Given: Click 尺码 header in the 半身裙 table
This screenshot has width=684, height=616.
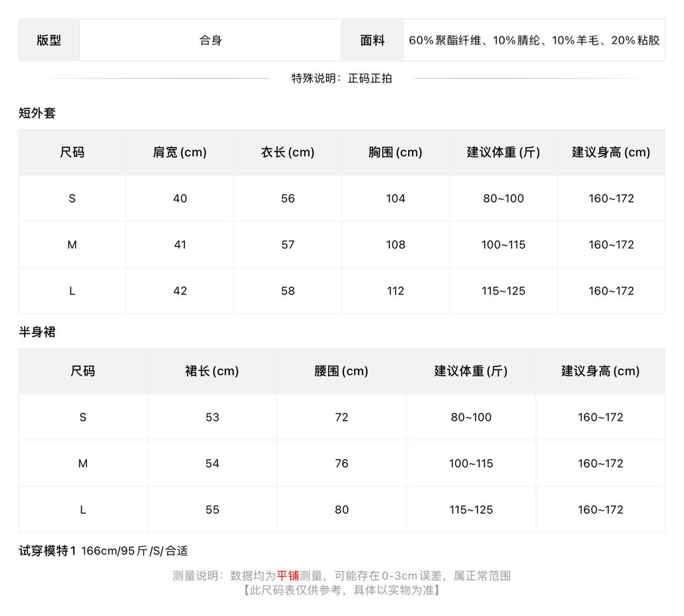Looking at the screenshot, I should tap(82, 371).
